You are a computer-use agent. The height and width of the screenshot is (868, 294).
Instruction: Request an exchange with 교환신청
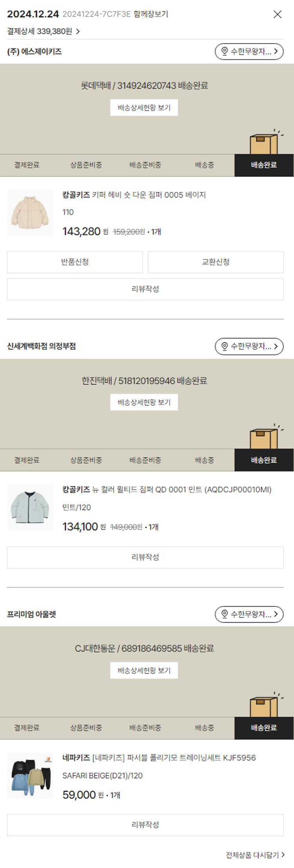[x=216, y=262]
